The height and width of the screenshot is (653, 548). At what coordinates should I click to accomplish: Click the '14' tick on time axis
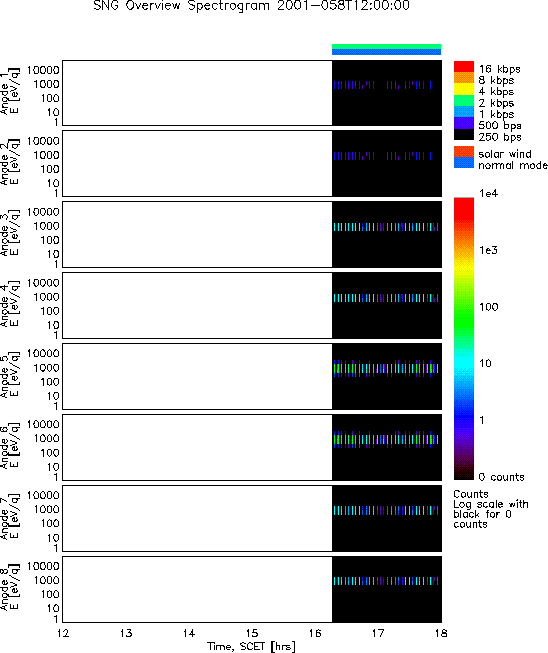coord(189,633)
